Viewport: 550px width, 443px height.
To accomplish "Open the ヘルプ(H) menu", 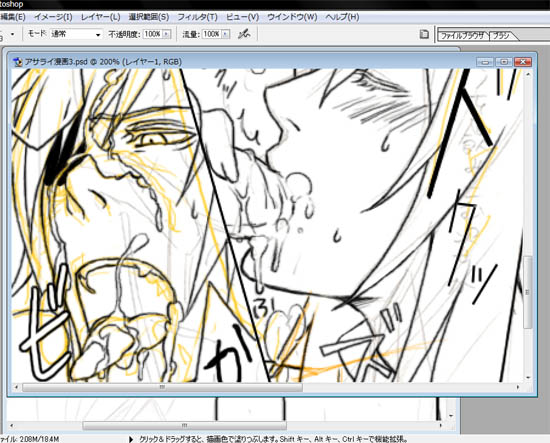I will pos(342,17).
